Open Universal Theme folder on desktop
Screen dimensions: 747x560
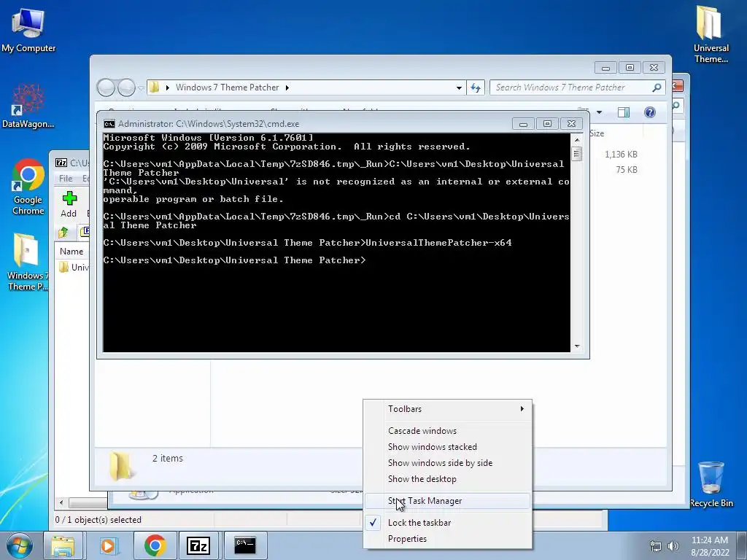(x=711, y=34)
